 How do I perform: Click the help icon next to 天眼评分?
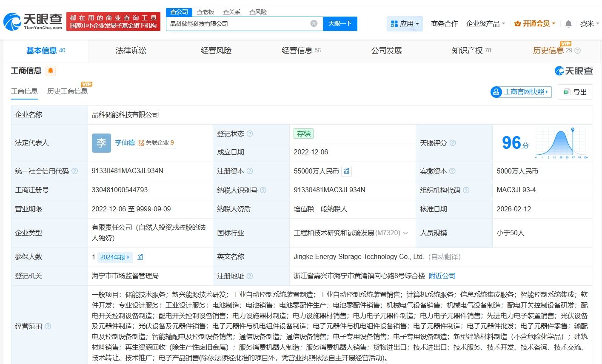pyautogui.click(x=452, y=143)
